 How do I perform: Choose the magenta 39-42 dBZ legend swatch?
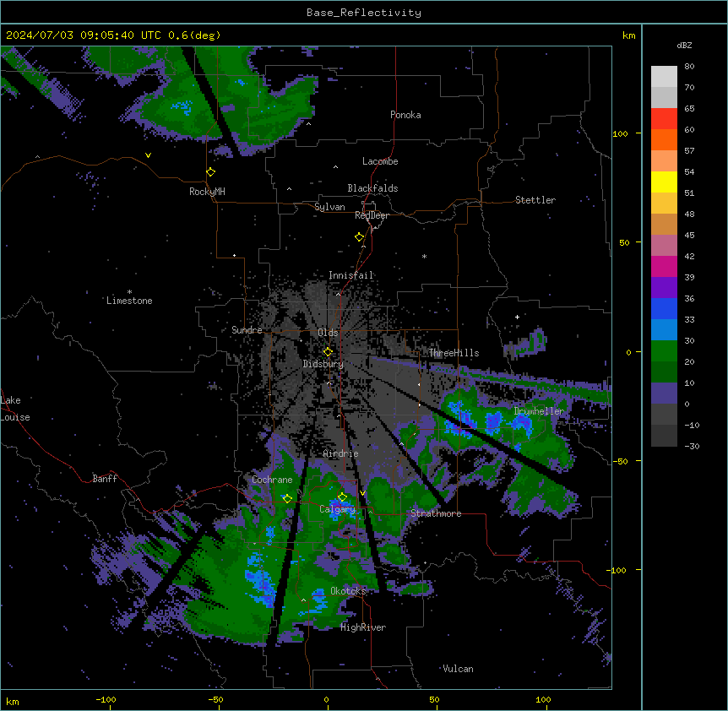(664, 266)
